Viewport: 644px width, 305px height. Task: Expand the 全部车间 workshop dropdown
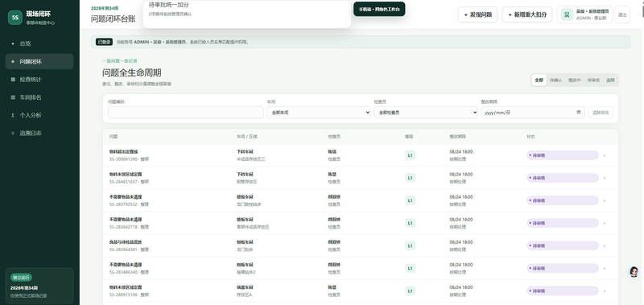(x=319, y=113)
